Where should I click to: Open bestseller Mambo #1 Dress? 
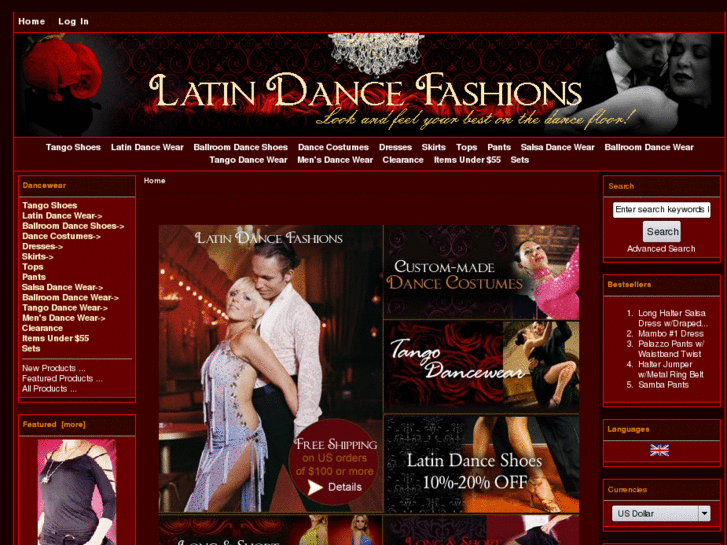click(670, 333)
